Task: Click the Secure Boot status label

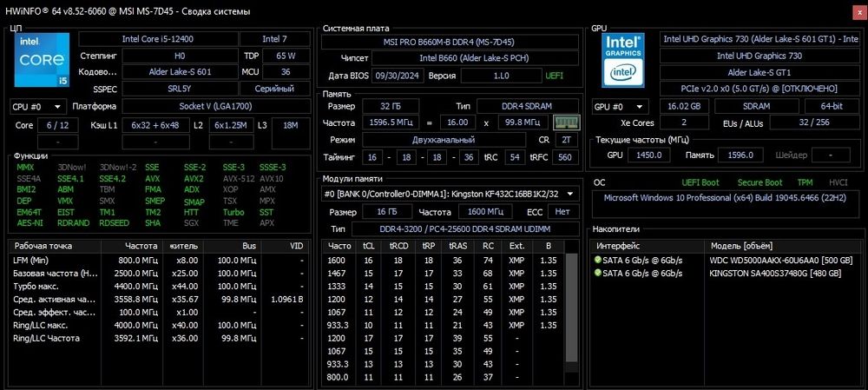Action: pyautogui.click(x=759, y=182)
